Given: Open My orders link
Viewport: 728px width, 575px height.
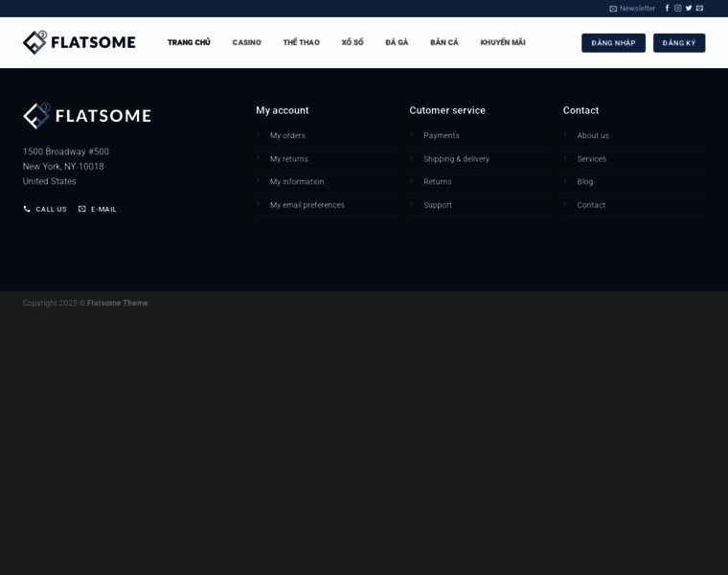Looking at the screenshot, I should pos(287,135).
